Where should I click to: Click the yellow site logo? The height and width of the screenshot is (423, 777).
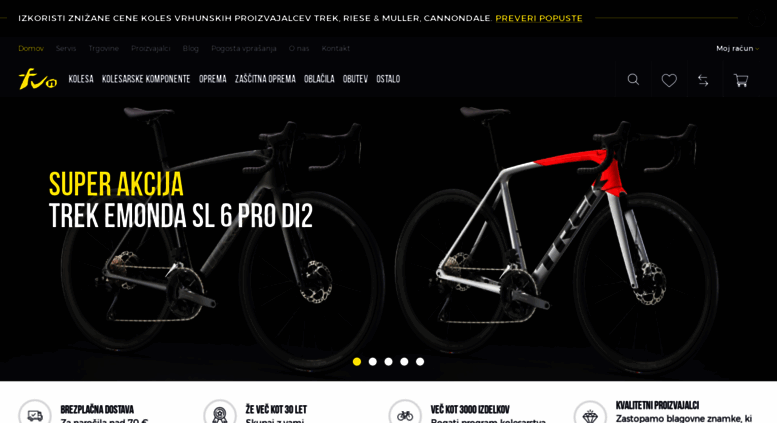pyautogui.click(x=38, y=79)
